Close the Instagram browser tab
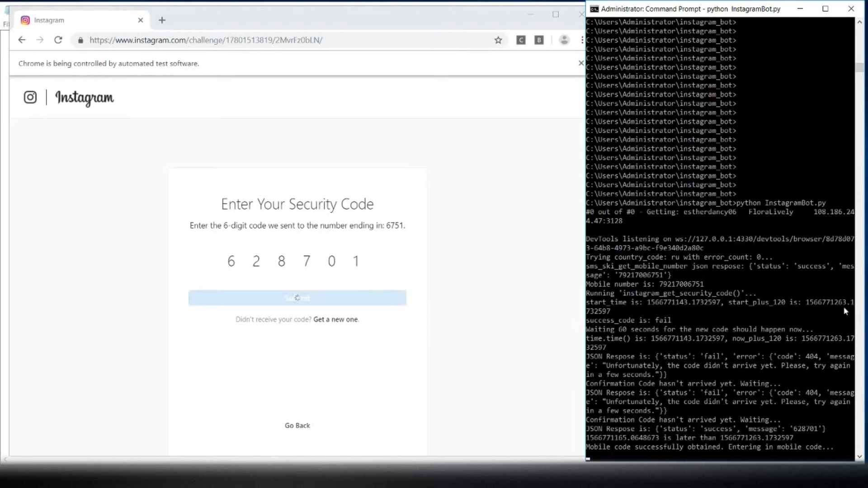The height and width of the screenshot is (488, 868). [140, 20]
